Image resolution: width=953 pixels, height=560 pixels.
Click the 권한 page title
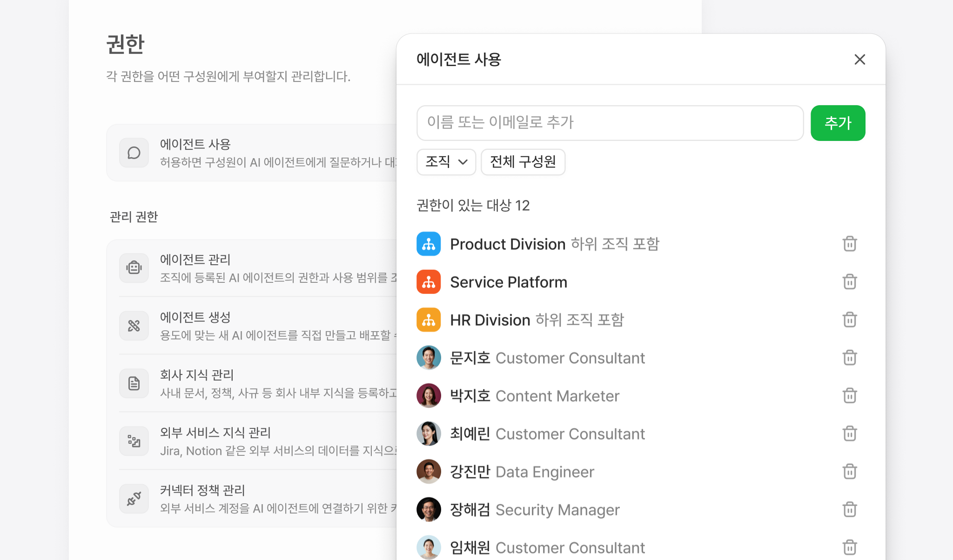[x=126, y=45]
